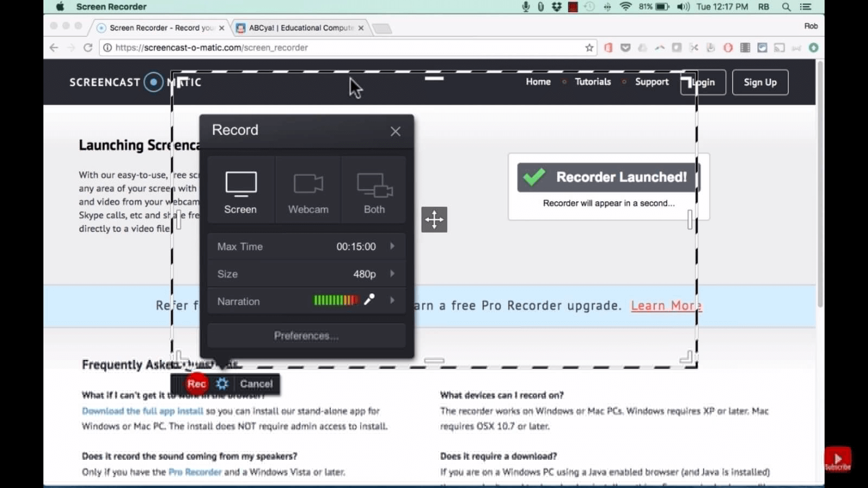
Task: Expand Narration options arrow
Action: coord(392,300)
